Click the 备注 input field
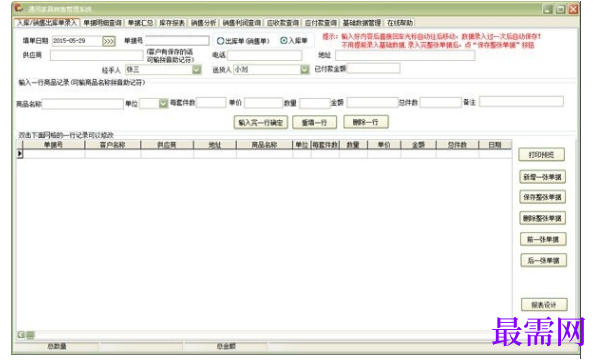The image size is (604, 363). pyautogui.click(x=521, y=102)
